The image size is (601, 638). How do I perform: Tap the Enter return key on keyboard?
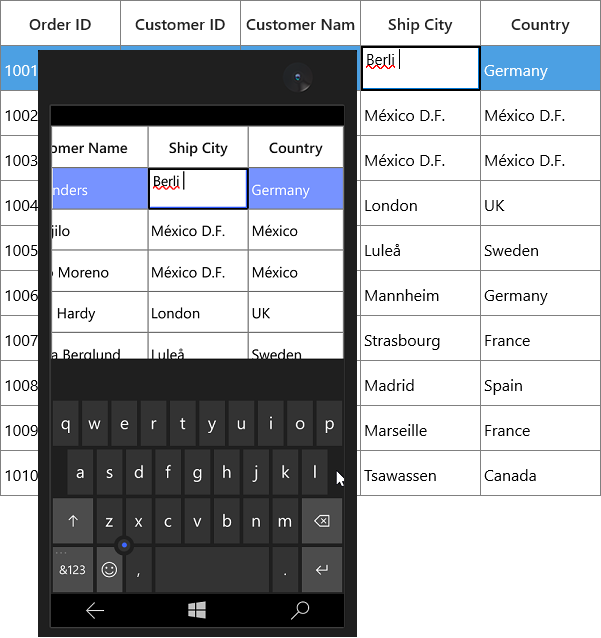322,570
